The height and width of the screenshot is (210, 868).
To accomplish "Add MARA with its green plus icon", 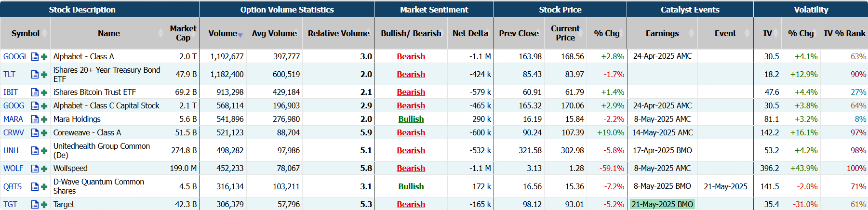I will click(44, 119).
